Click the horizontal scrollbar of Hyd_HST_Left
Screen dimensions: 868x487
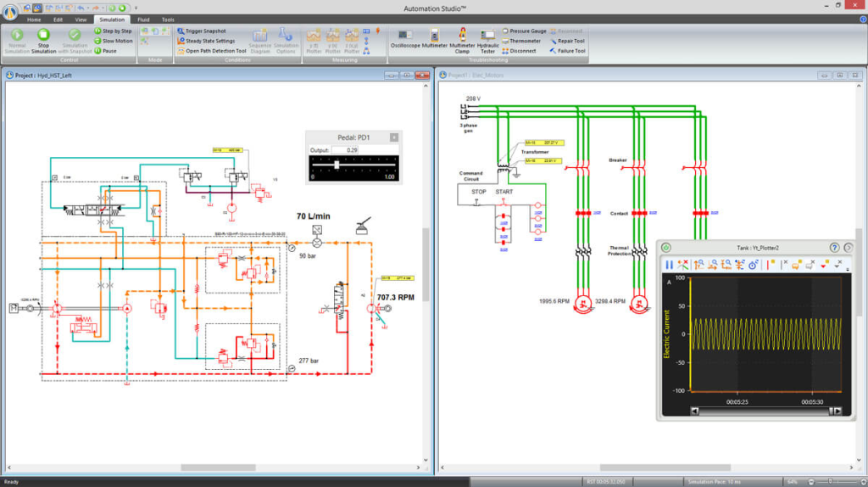(x=218, y=467)
